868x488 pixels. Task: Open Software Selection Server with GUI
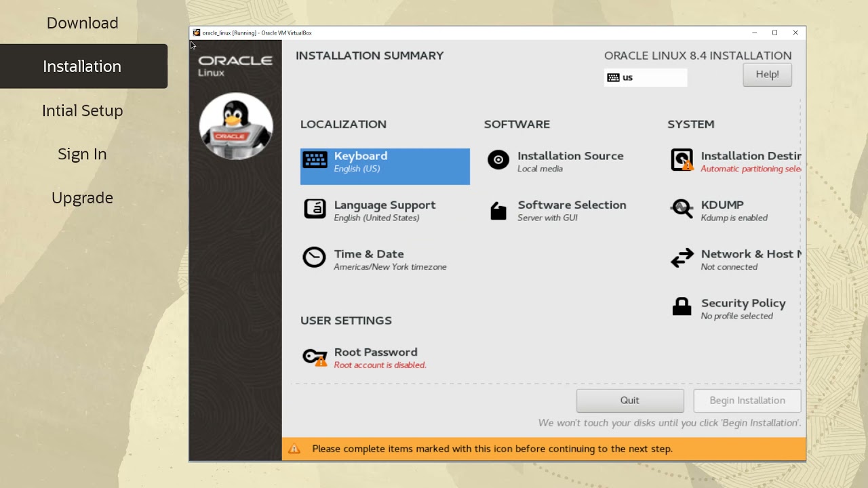557,211
